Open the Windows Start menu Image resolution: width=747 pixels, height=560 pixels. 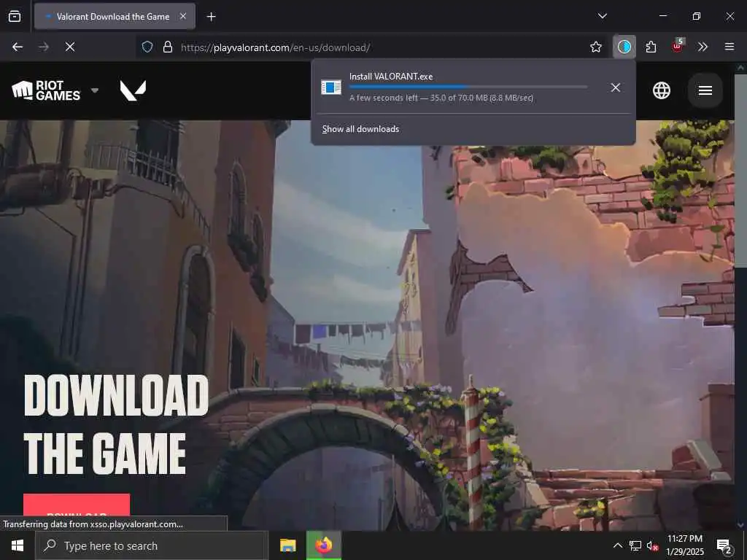tap(18, 545)
